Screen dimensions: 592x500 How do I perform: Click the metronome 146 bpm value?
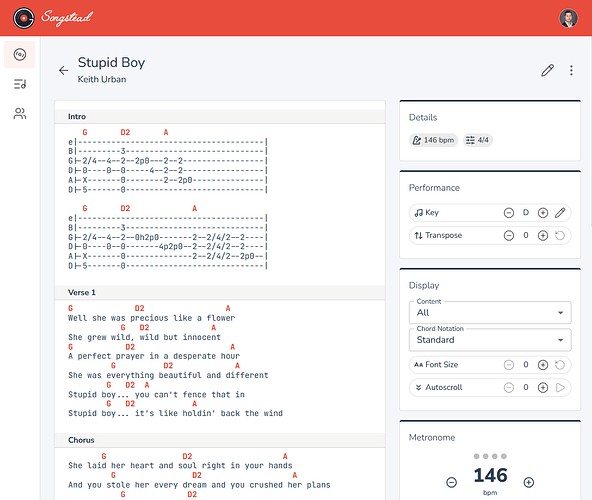pos(490,475)
